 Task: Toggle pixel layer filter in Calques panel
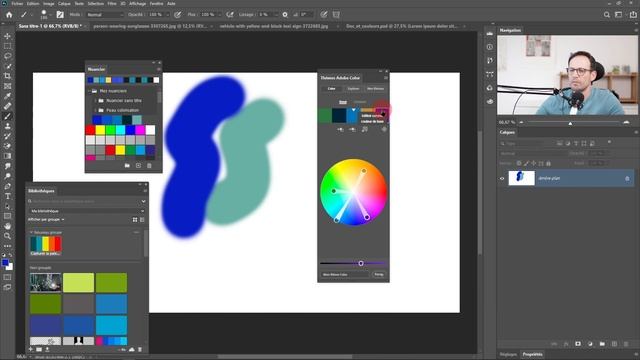[560, 143]
